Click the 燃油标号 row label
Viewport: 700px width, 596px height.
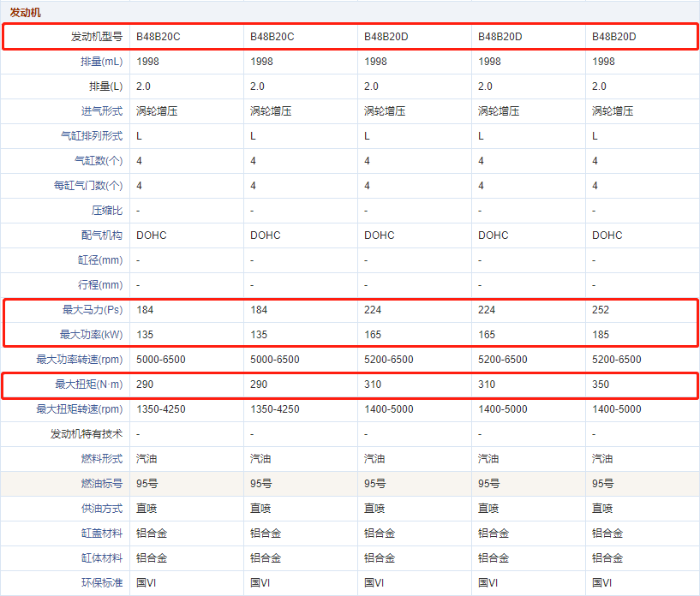point(102,484)
